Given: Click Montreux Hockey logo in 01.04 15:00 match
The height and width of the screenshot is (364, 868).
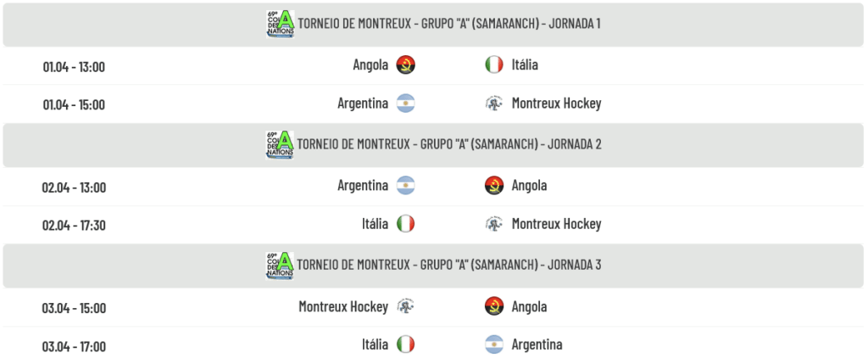Looking at the screenshot, I should click(x=494, y=104).
